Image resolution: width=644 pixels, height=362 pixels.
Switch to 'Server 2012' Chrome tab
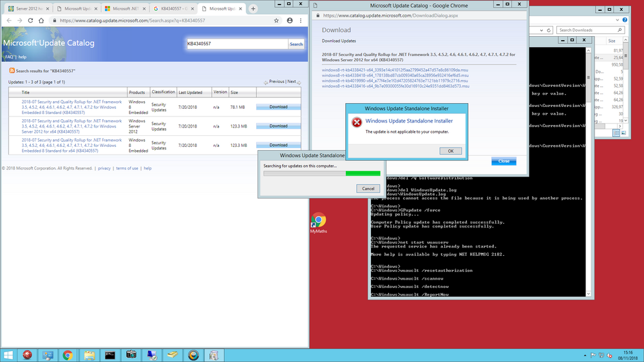(26, 8)
